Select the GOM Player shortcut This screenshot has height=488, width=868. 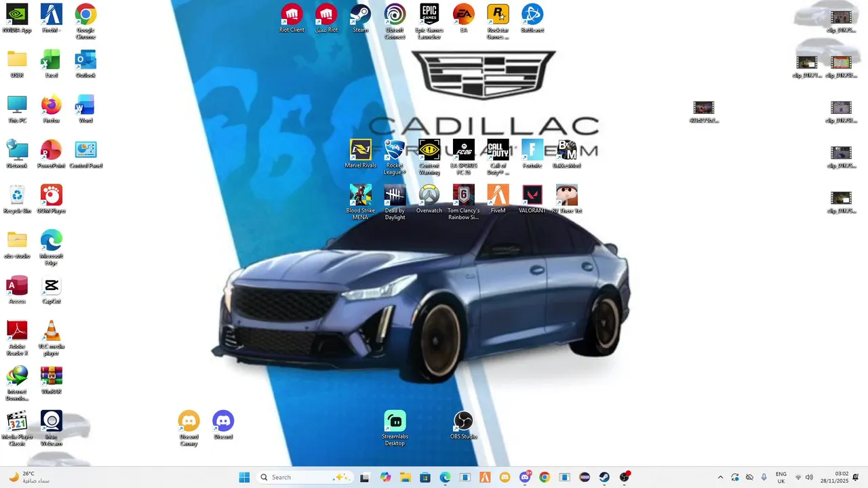pyautogui.click(x=52, y=200)
